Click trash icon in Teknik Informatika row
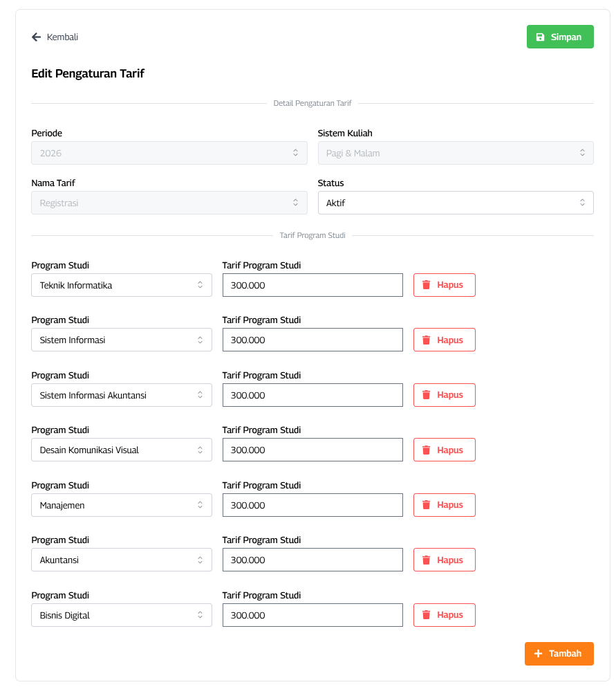The height and width of the screenshot is (687, 616). coord(427,285)
